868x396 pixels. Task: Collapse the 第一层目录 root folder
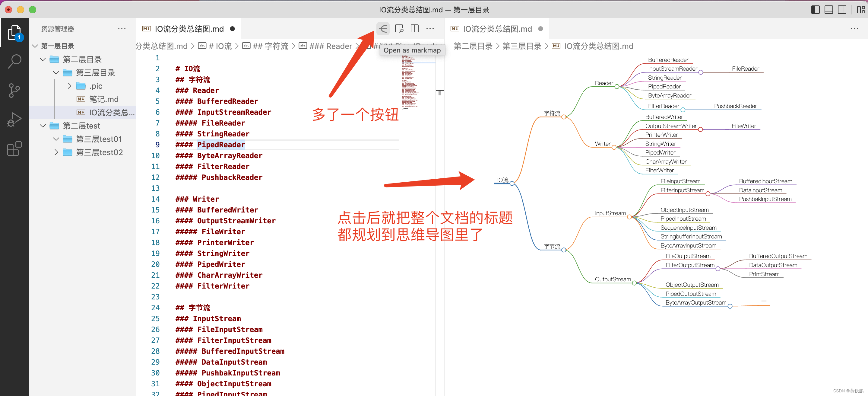click(35, 46)
